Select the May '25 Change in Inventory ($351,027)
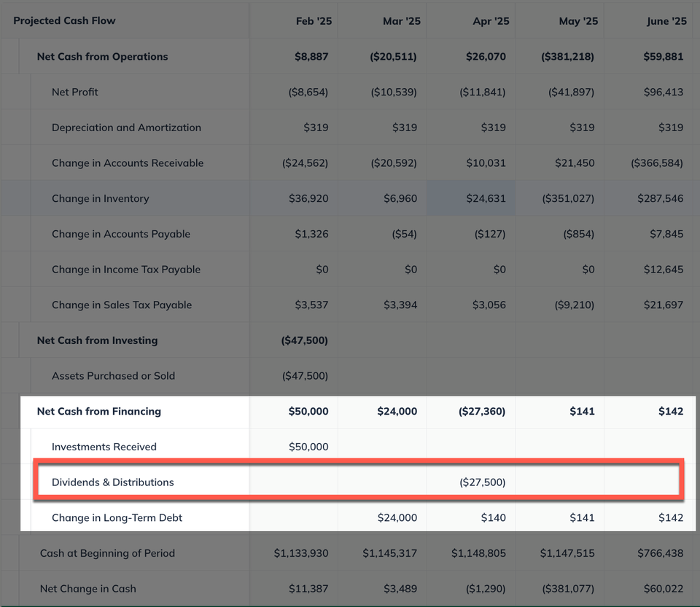This screenshot has height=607, width=700. click(568, 198)
